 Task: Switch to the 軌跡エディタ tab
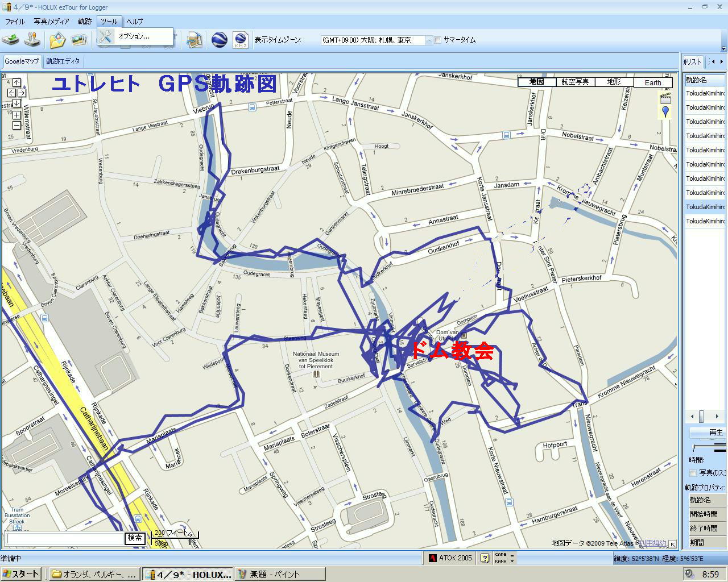click(x=63, y=61)
